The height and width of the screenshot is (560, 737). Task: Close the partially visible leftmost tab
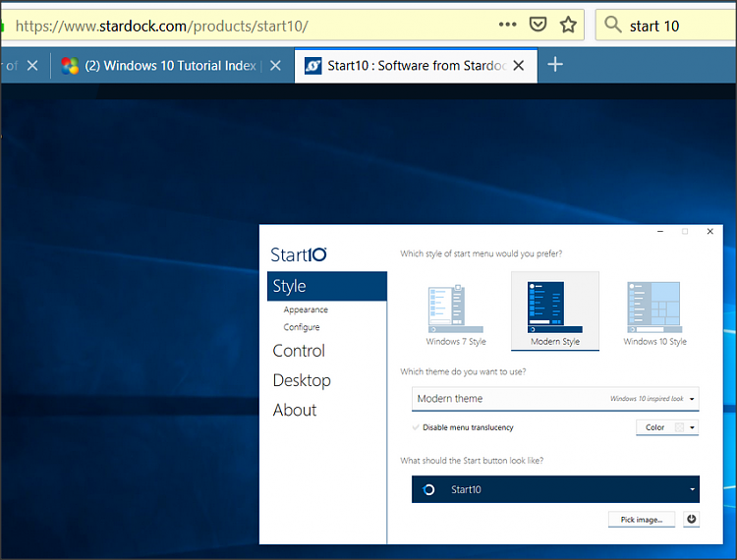pos(32,65)
